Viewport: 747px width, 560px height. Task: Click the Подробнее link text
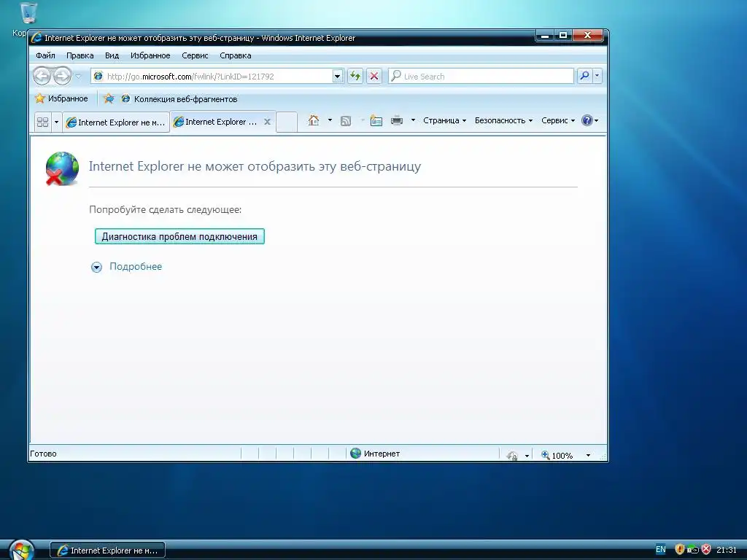136,267
